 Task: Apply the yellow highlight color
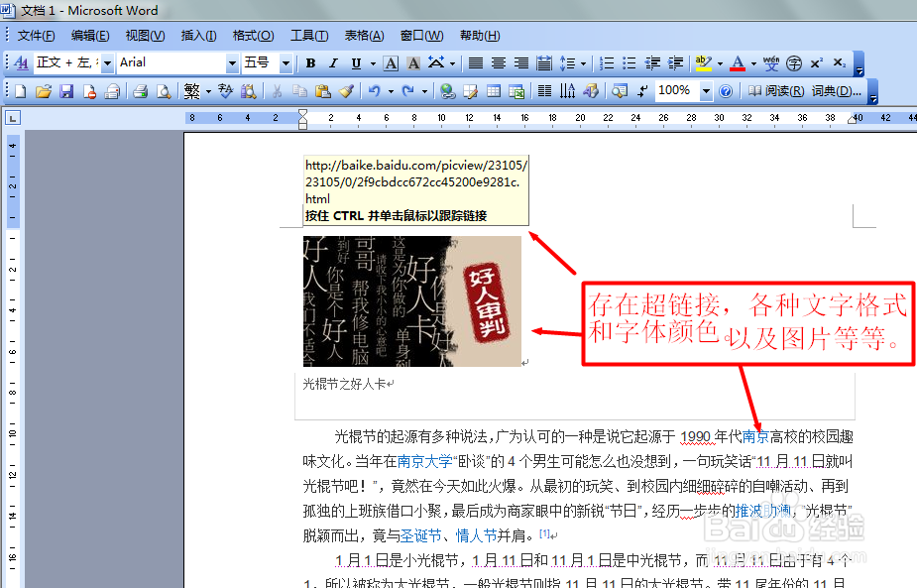point(704,62)
